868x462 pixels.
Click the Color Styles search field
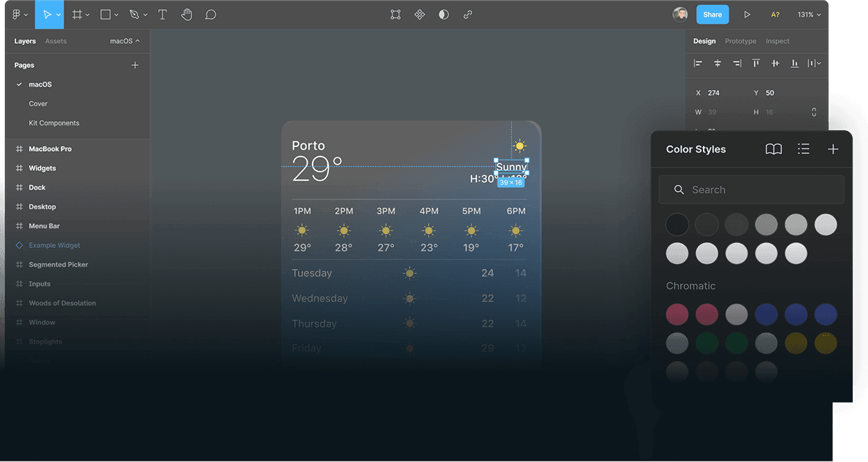(751, 189)
